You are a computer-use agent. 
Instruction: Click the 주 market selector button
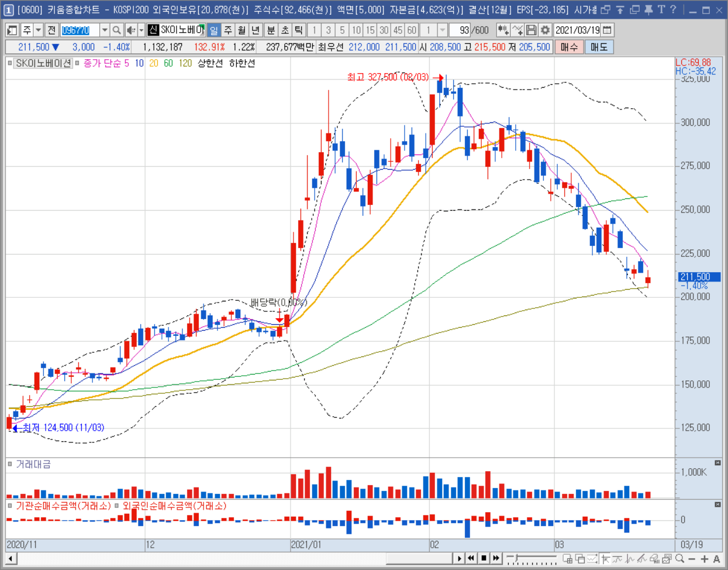27,30
